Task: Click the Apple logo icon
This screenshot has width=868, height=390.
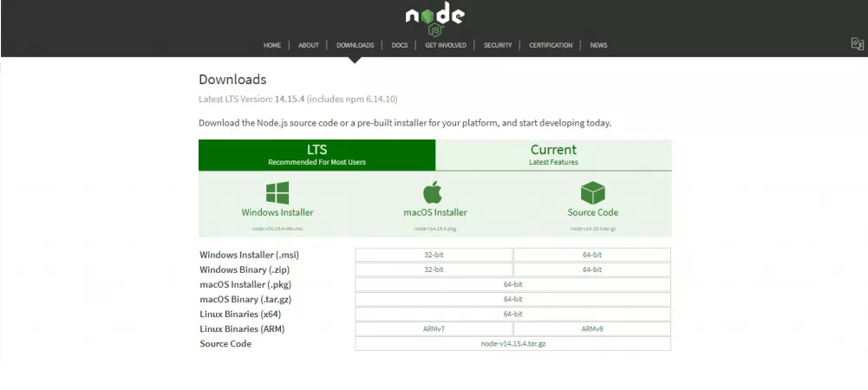Action: click(433, 192)
